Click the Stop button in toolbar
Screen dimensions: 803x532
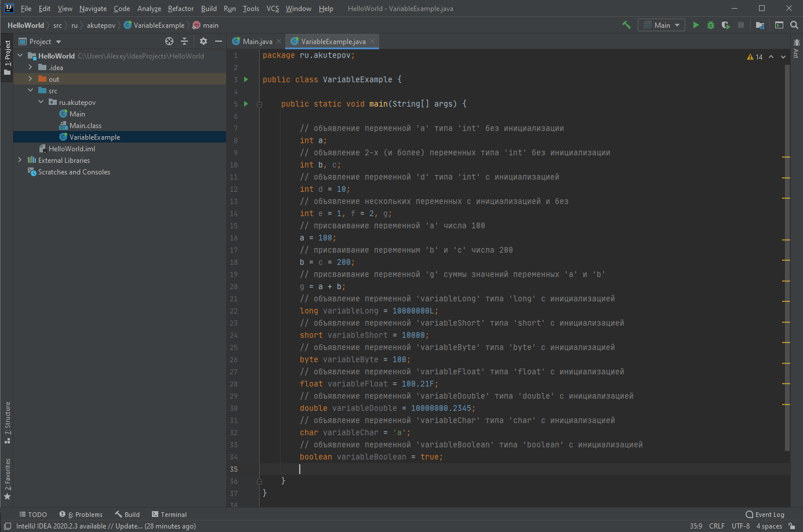click(740, 25)
